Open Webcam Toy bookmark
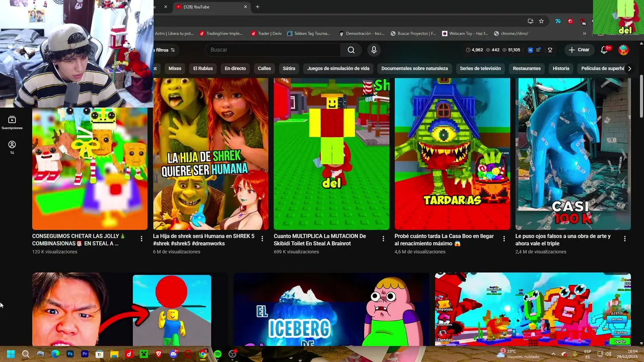Viewport: 644px width, 362px height. pyautogui.click(x=465, y=33)
